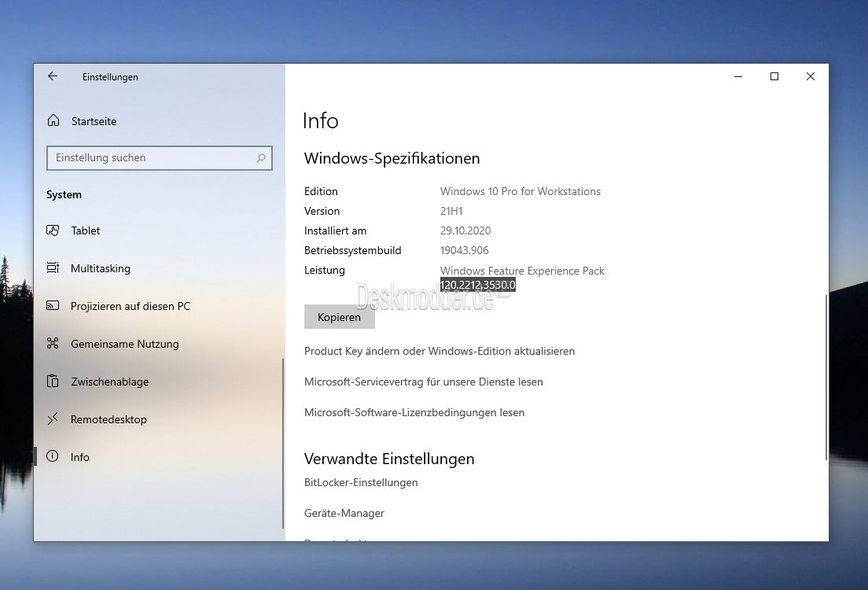The image size is (868, 590).
Task: Focus the Einstellung suchen search field
Action: pyautogui.click(x=160, y=158)
